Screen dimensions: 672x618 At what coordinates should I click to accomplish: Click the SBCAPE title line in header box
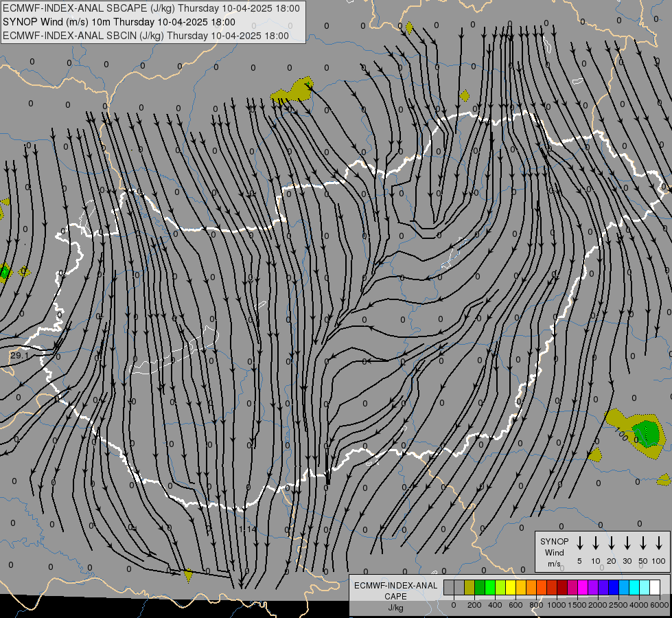click(151, 8)
